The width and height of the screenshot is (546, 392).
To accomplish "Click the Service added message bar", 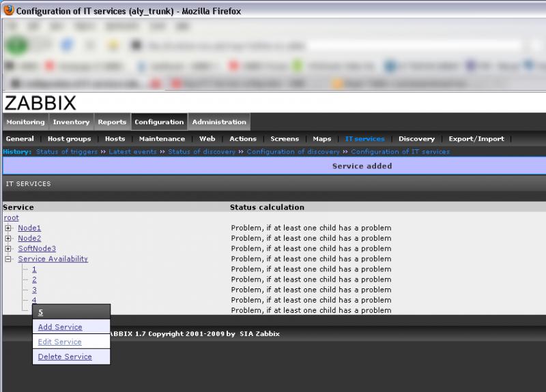I will tap(274, 166).
